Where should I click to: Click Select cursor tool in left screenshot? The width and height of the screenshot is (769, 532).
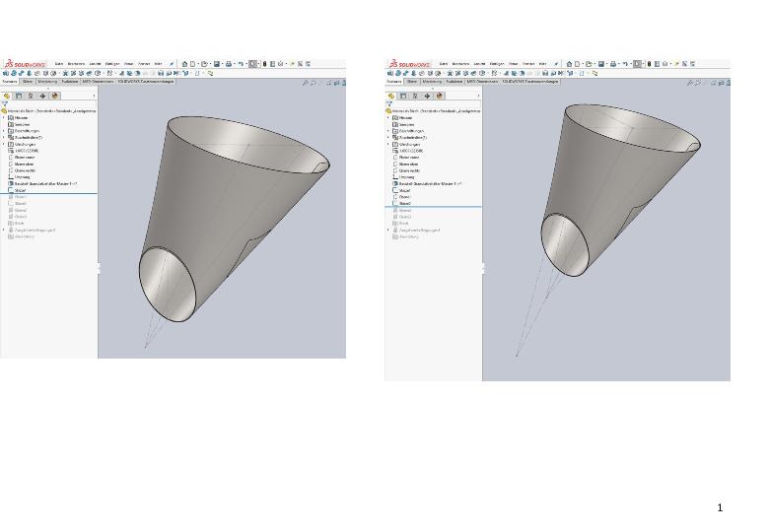tap(252, 64)
